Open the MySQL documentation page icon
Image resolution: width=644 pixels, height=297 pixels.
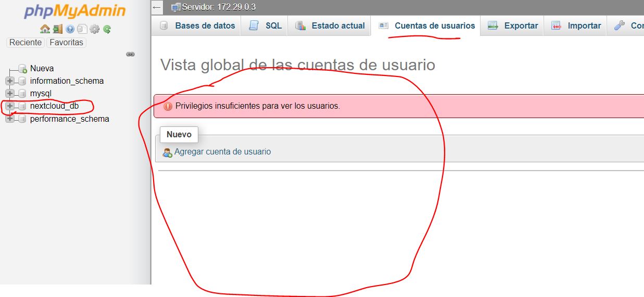pos(82,29)
